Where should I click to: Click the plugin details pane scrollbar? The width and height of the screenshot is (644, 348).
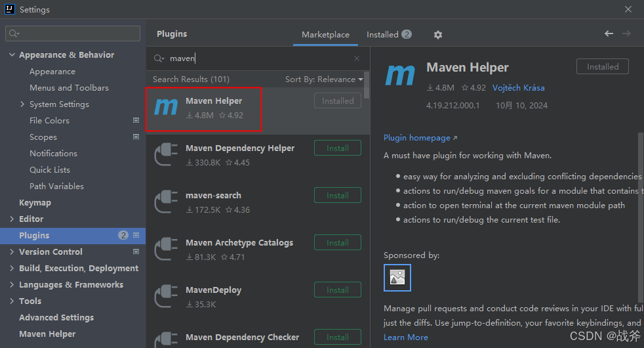pyautogui.click(x=640, y=218)
